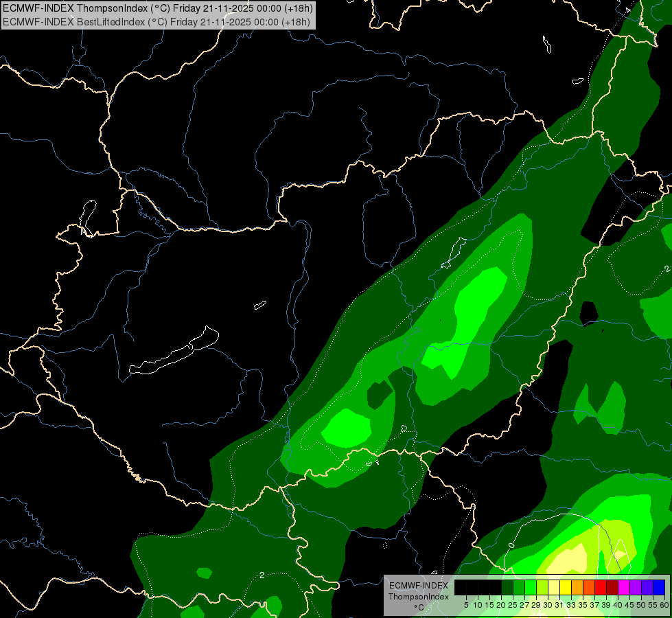The height and width of the screenshot is (618, 672).
Task: Click legend scale value 60
Action: [x=664, y=605]
